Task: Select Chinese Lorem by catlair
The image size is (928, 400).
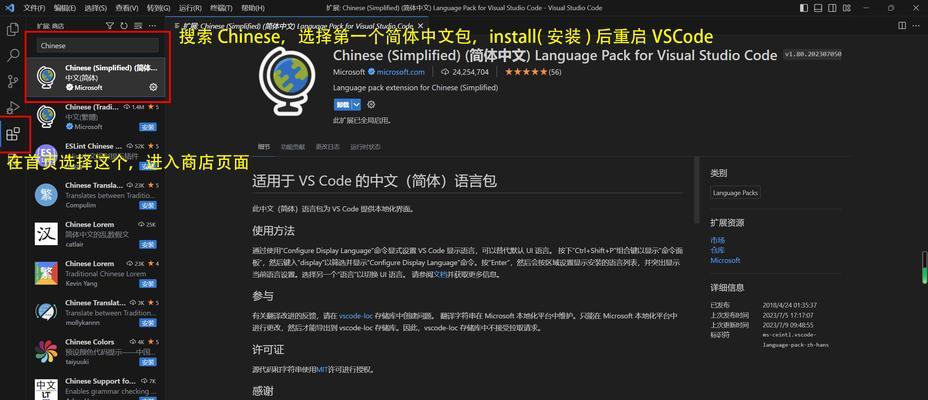Action: click(95, 234)
